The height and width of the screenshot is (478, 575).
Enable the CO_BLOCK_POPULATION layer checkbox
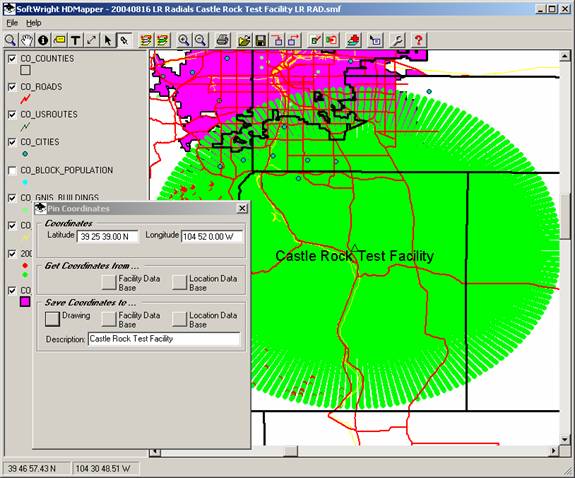pos(12,171)
